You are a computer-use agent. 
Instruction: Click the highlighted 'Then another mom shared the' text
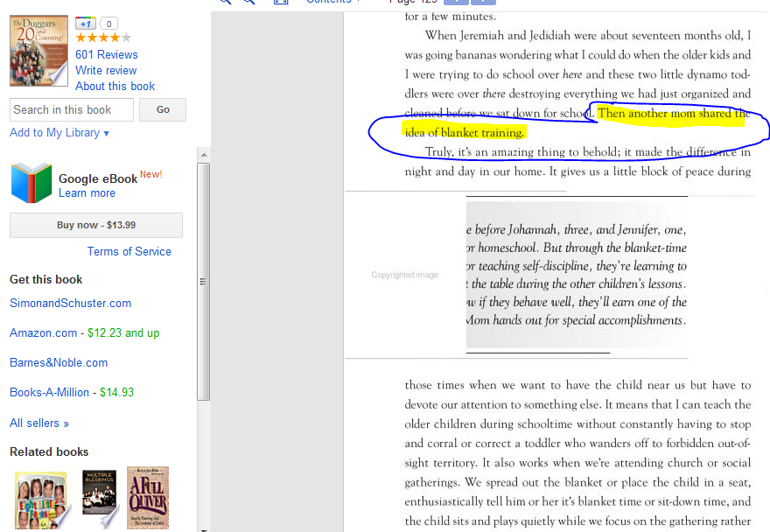coord(674,114)
